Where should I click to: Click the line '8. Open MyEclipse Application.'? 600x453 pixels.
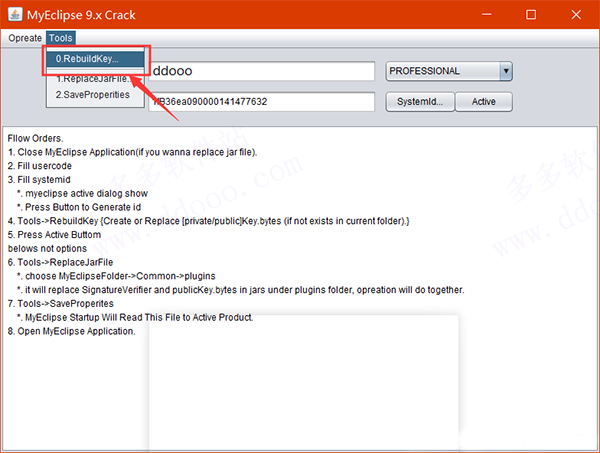click(x=72, y=331)
